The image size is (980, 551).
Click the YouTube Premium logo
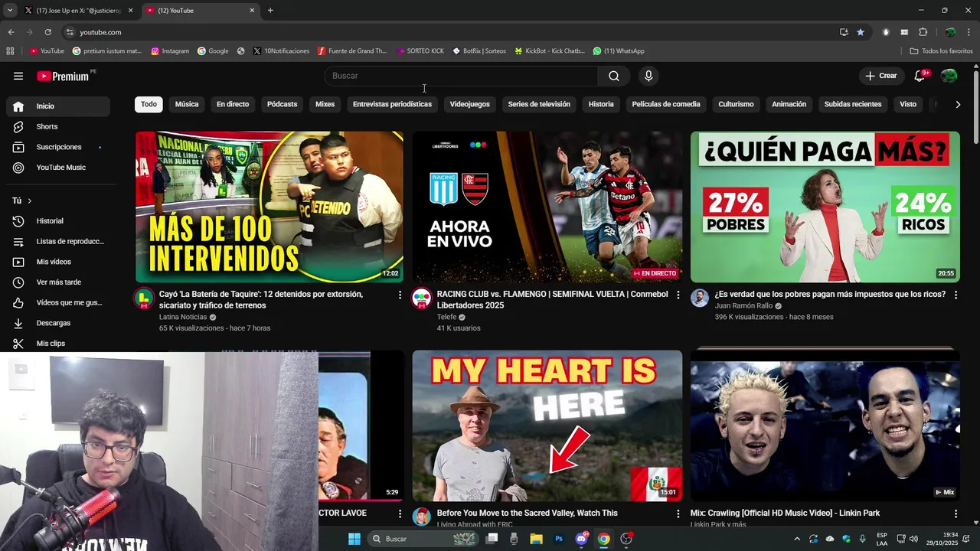click(64, 76)
